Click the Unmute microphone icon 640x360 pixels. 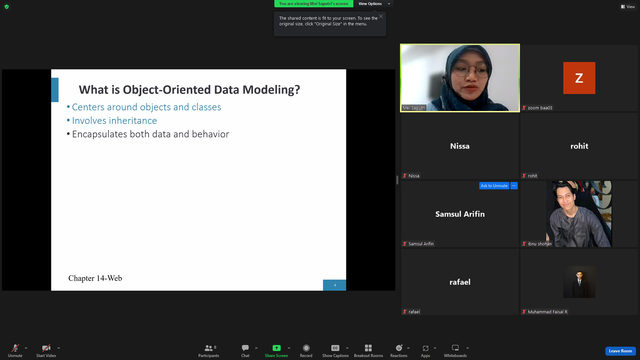point(15,348)
